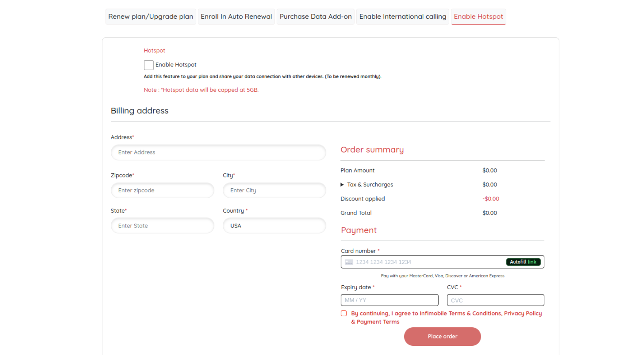Select Enable International calling tab

[x=402, y=17]
